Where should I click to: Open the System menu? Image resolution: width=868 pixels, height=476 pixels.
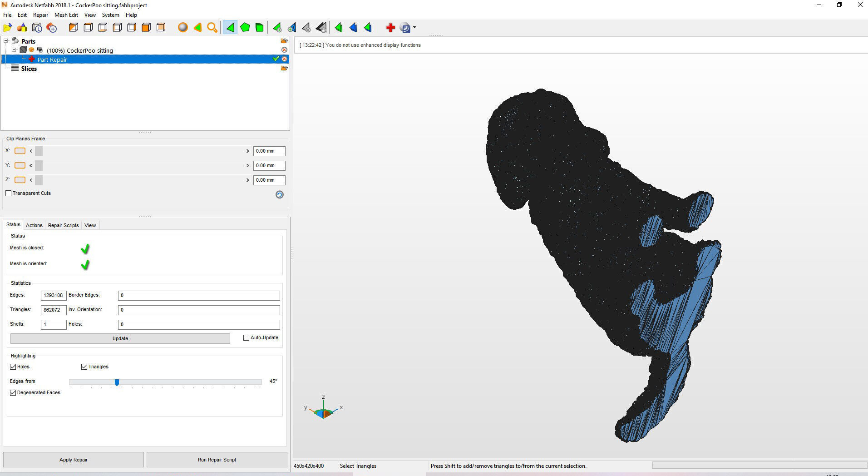[110, 15]
